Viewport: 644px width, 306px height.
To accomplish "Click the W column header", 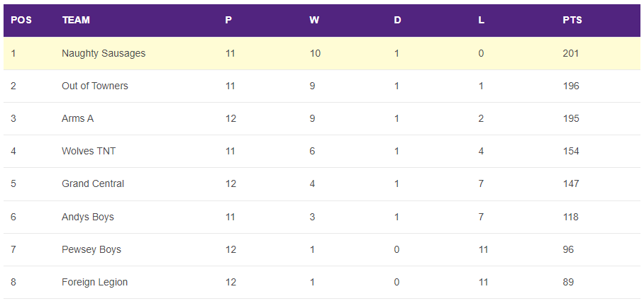I will (x=314, y=20).
